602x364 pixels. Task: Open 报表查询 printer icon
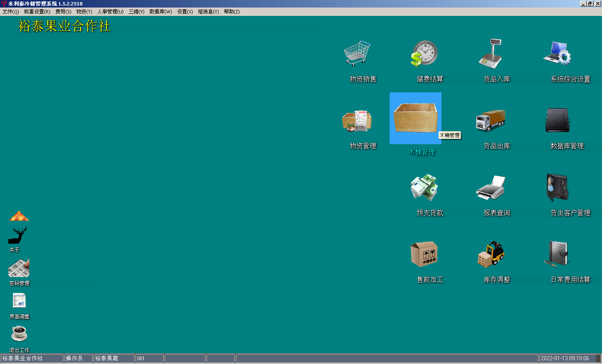tap(490, 187)
